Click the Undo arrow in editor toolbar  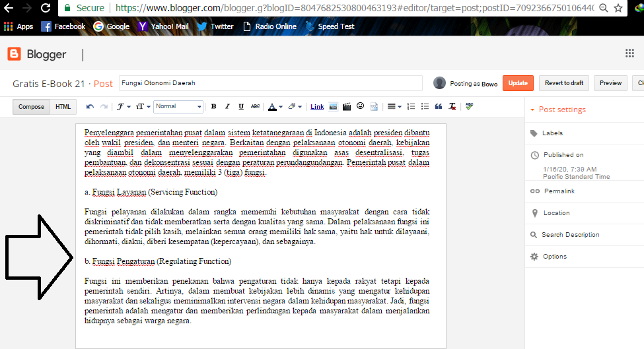point(90,107)
